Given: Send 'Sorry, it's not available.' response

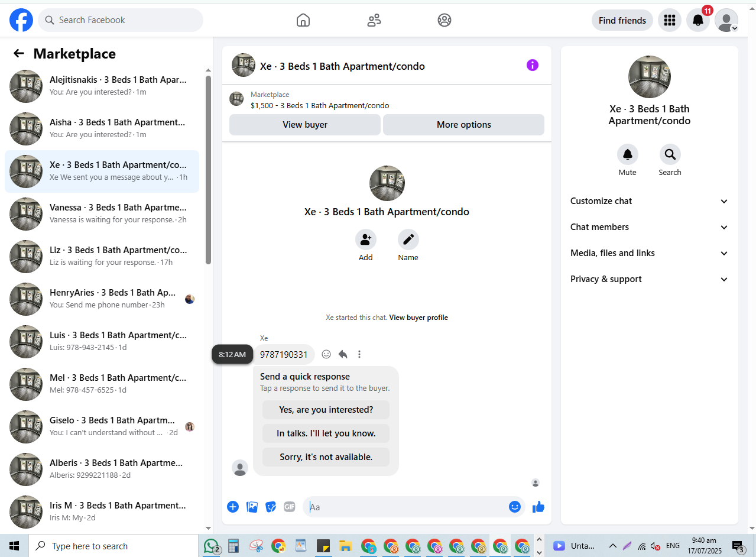Looking at the screenshot, I should 326,457.
